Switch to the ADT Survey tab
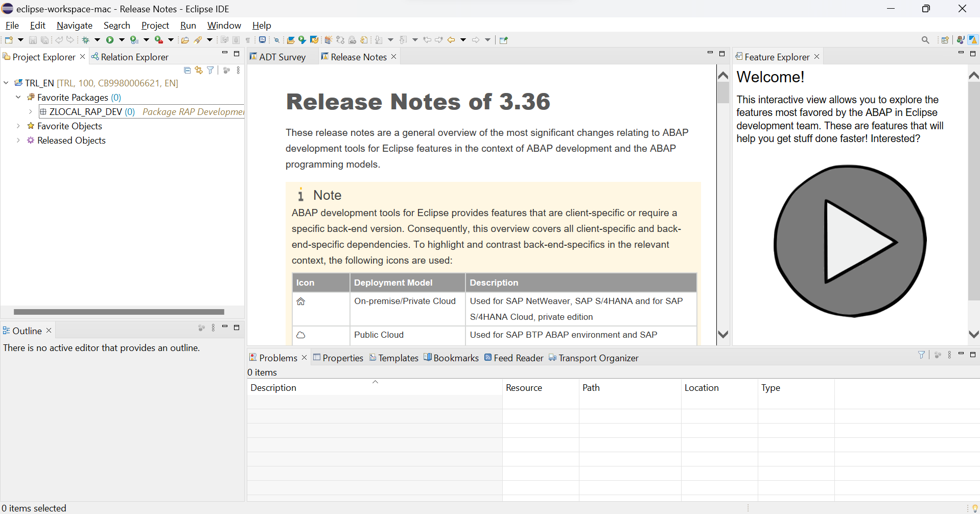 [282, 57]
